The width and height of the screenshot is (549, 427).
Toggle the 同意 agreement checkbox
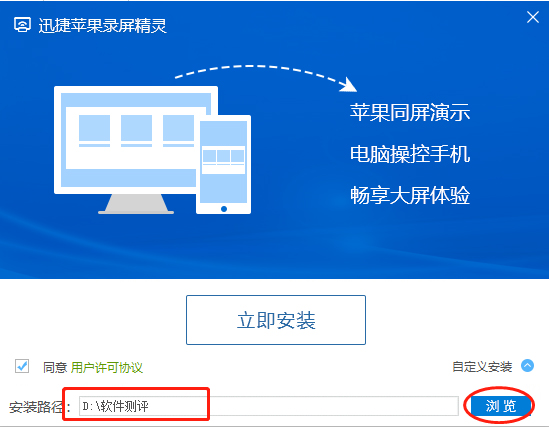pyautogui.click(x=22, y=366)
